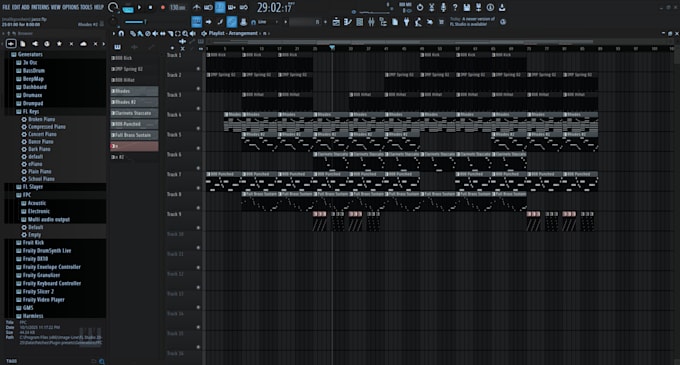Toggle pattern/song mode switch beside Play

click(128, 7)
